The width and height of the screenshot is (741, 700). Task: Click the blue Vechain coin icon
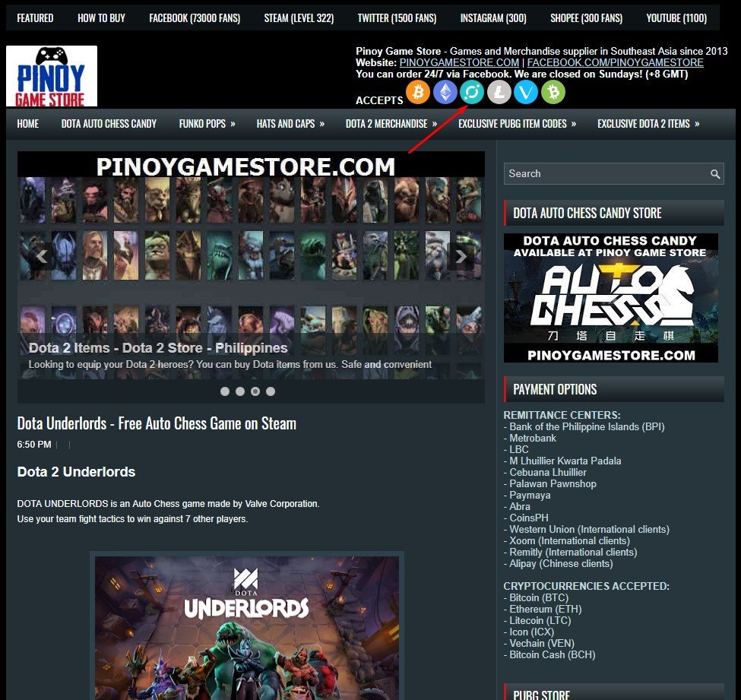click(x=526, y=92)
